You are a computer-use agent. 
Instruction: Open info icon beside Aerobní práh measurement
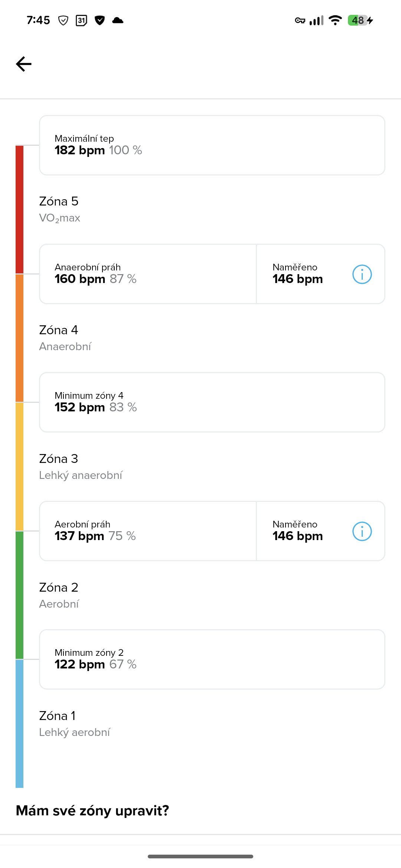pyautogui.click(x=362, y=531)
